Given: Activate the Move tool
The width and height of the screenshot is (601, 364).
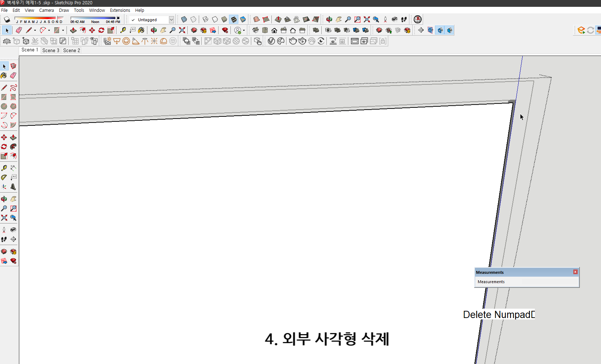Looking at the screenshot, I should (91, 30).
